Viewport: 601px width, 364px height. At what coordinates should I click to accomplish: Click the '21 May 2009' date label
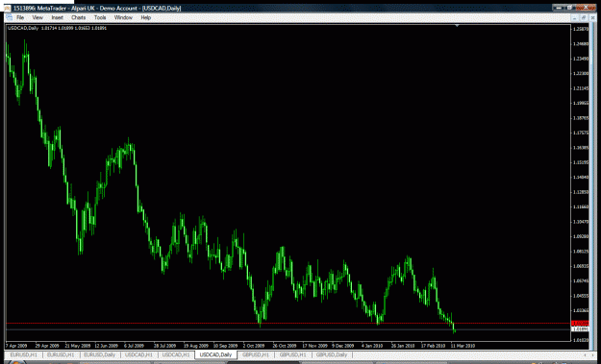[78, 346]
